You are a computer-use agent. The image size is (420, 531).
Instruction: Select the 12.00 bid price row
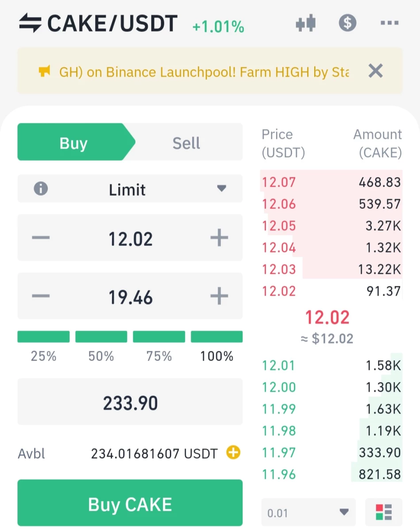pos(331,387)
